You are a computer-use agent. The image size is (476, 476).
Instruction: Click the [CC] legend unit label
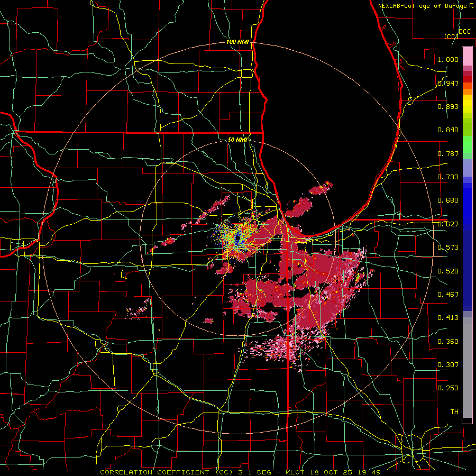click(x=451, y=36)
